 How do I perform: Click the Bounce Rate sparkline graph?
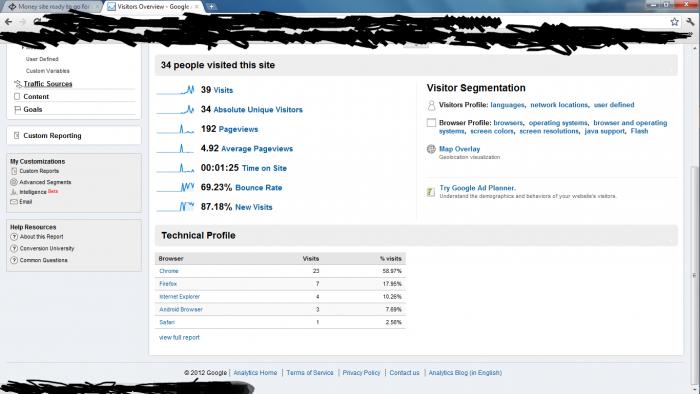tap(175, 187)
